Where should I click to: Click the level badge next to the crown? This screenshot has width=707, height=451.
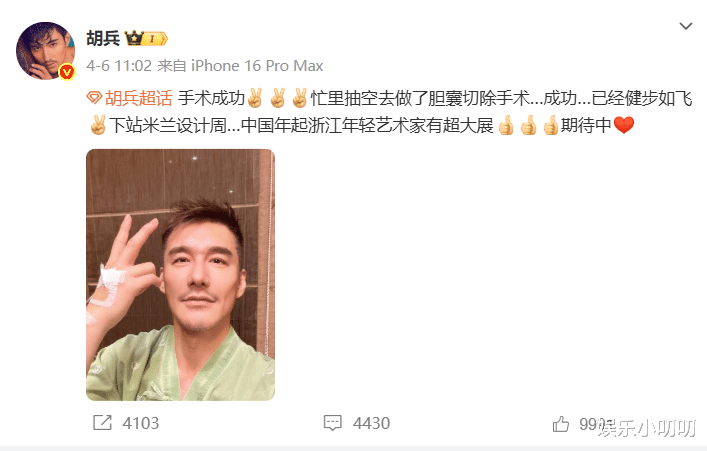156,39
